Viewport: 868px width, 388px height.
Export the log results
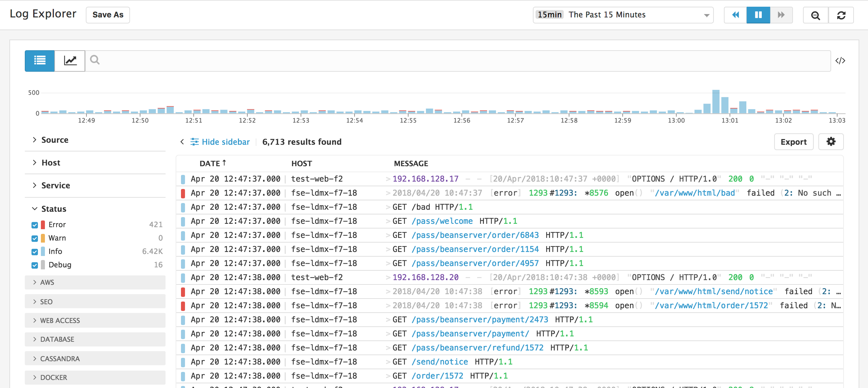click(x=794, y=142)
